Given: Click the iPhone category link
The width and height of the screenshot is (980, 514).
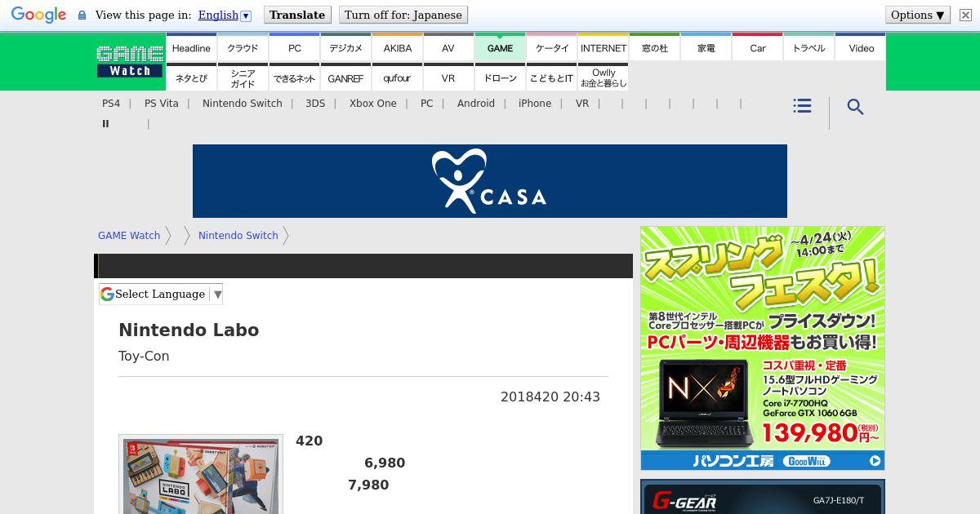Looking at the screenshot, I should (x=535, y=104).
